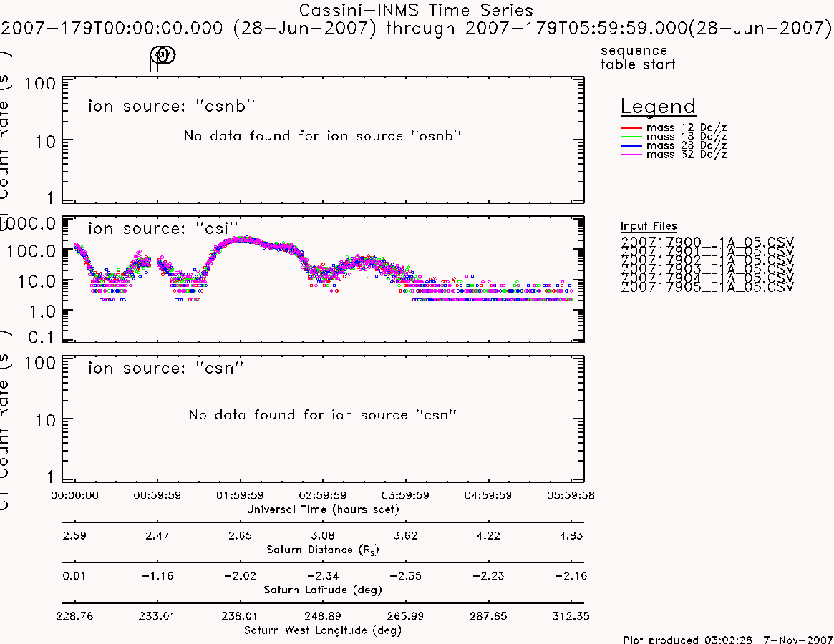Click the West Longitude value 233.01
This screenshot has width=834, height=644.
pyautogui.click(x=157, y=616)
